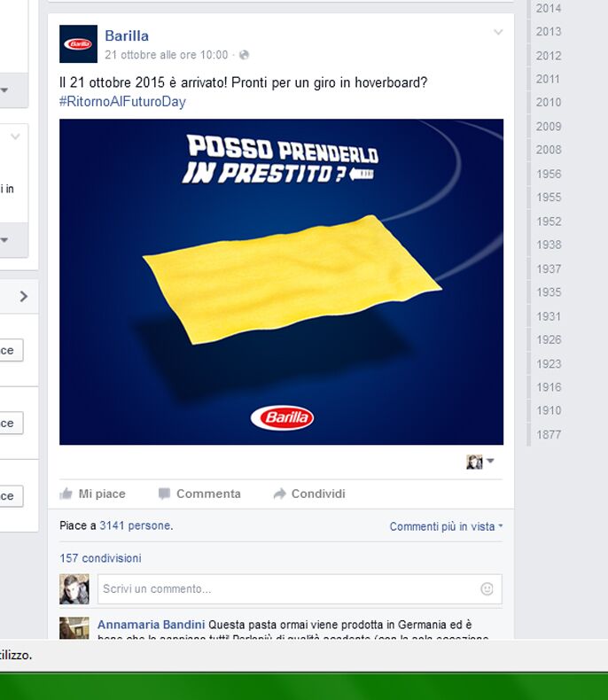Screen dimensions: 608x700
Task: Click the public globe privacy icon
Action: click(244, 55)
